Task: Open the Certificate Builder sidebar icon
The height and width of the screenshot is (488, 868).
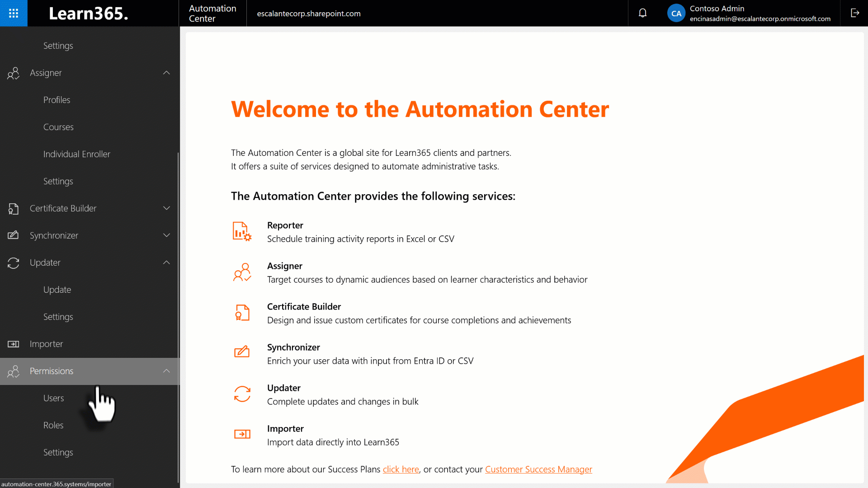Action: click(14, 208)
